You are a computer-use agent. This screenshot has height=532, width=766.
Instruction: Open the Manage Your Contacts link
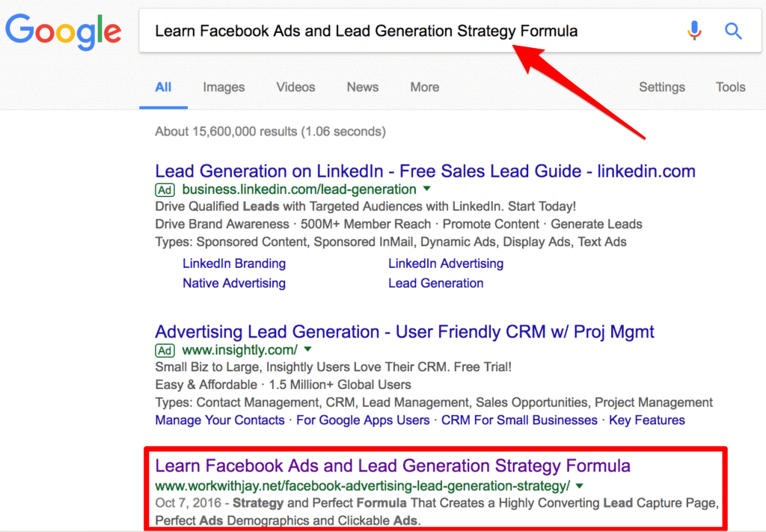[x=220, y=421]
